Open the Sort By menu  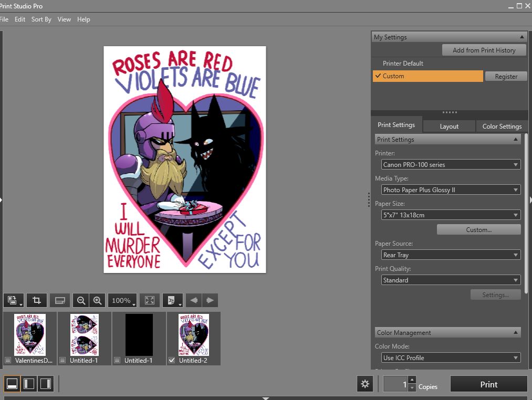(41, 19)
